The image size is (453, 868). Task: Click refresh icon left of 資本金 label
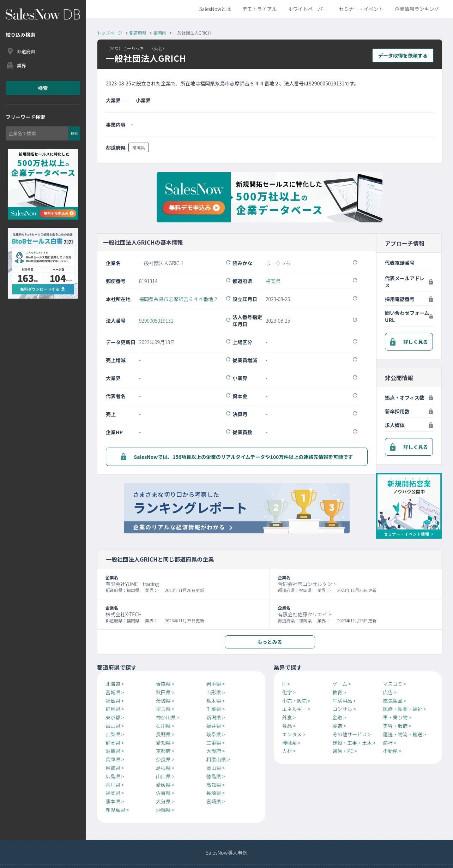(x=228, y=395)
